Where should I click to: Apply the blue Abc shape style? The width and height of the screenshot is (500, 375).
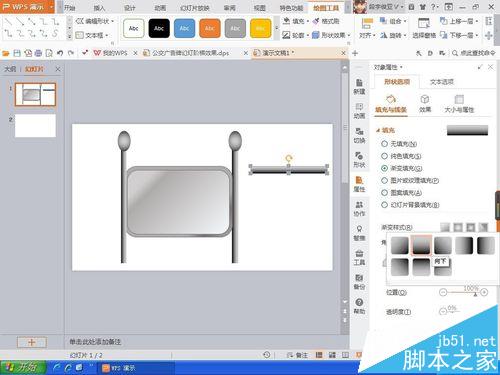[184, 29]
